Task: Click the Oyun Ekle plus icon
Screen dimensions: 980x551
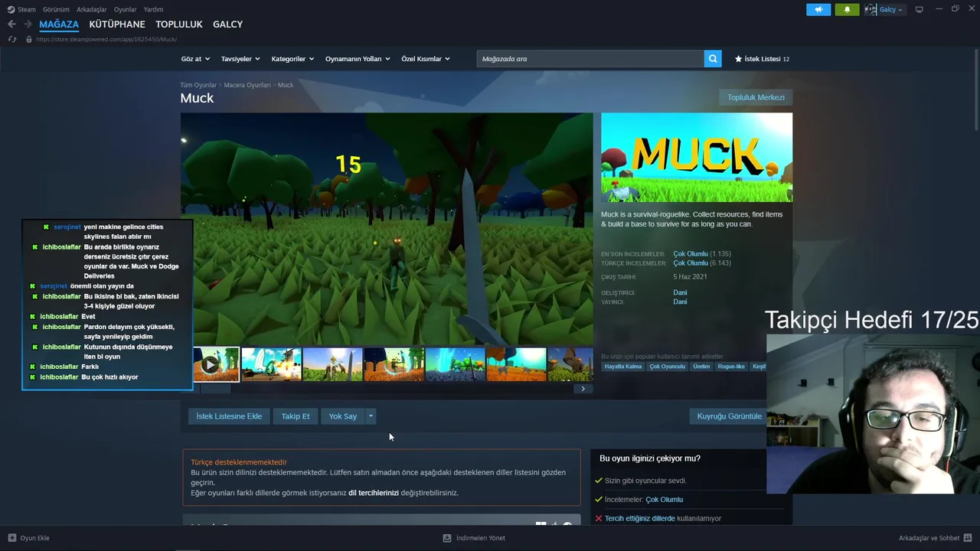Action: point(12,538)
